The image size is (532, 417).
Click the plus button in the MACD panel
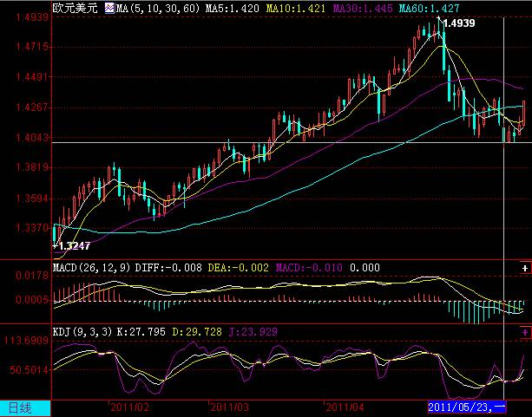click(x=525, y=268)
